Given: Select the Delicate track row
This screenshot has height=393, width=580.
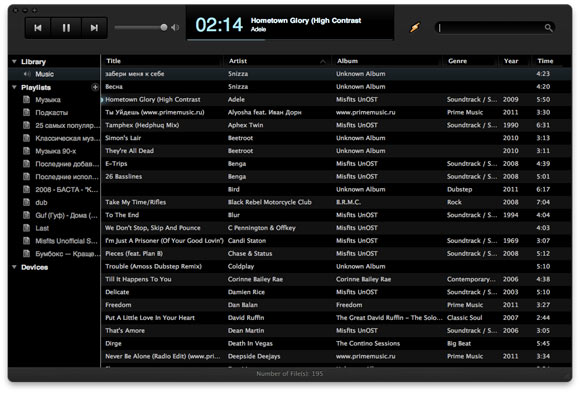Looking at the screenshot, I should pos(336,292).
